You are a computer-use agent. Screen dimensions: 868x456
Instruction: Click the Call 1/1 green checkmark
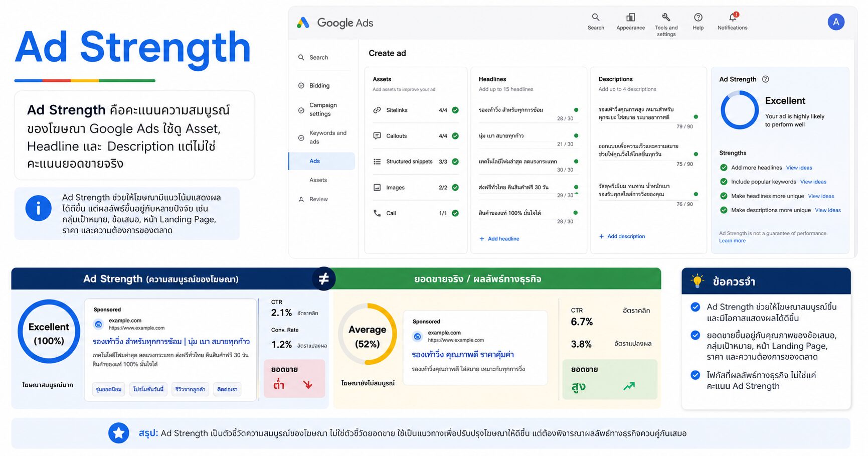click(455, 213)
